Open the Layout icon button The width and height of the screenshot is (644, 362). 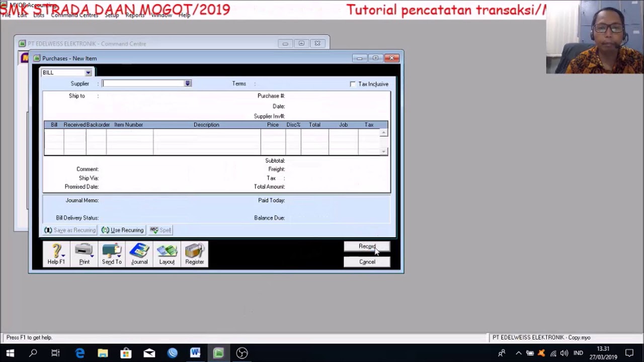click(167, 254)
